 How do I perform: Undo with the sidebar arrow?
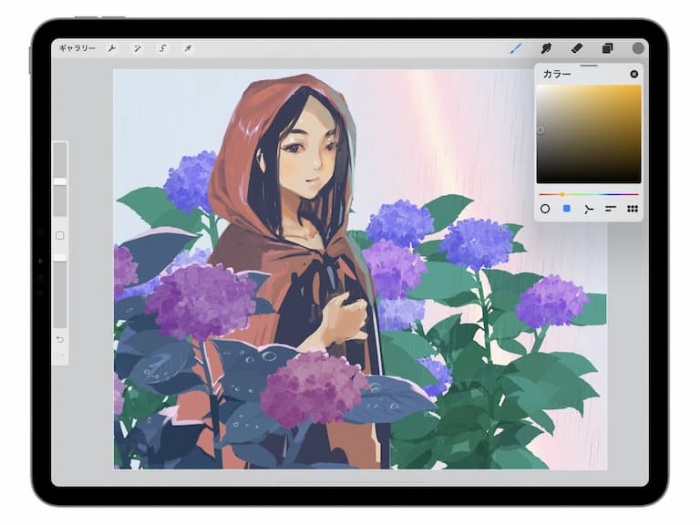60,340
